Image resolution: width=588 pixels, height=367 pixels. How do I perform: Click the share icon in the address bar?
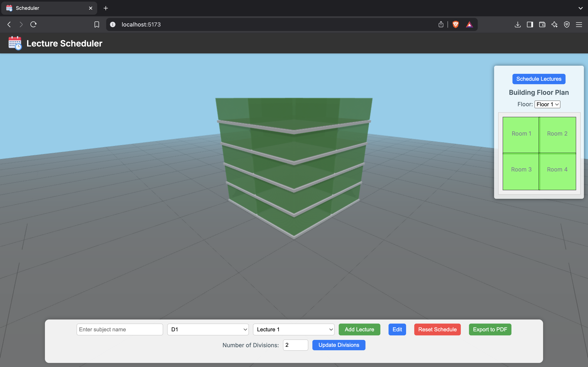(x=441, y=24)
